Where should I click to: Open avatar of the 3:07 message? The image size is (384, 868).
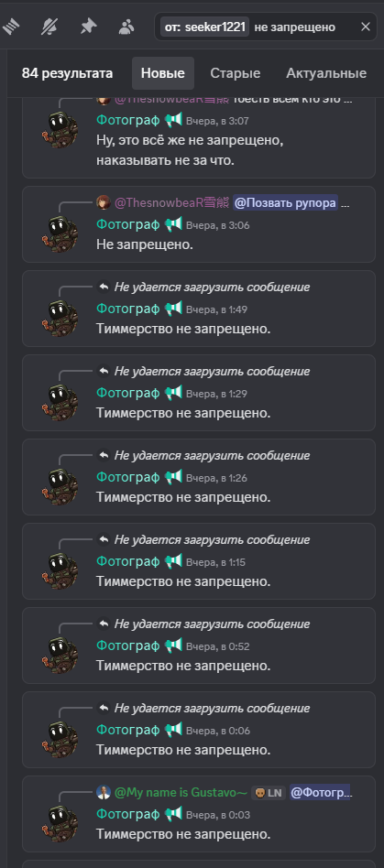pos(60,127)
